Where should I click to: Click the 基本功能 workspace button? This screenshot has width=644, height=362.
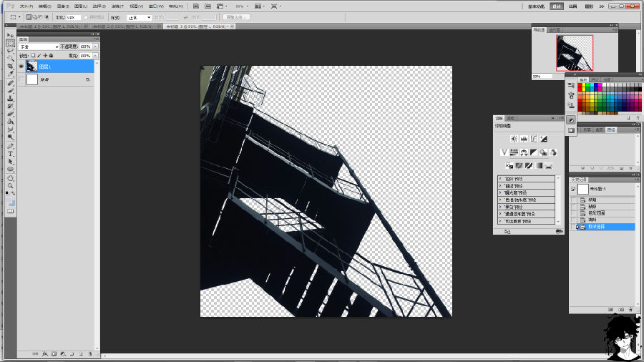pyautogui.click(x=536, y=6)
